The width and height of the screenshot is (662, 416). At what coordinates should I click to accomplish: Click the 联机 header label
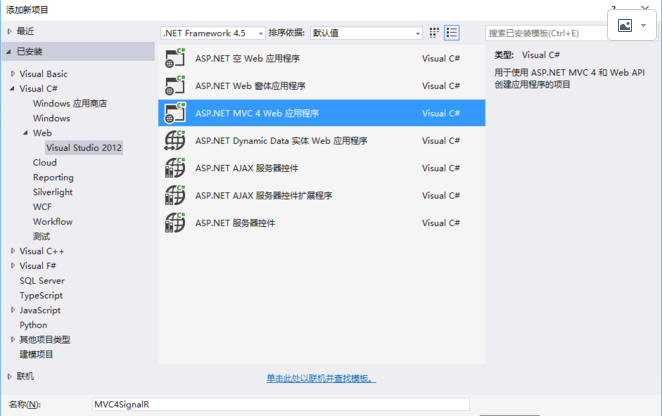(25, 376)
